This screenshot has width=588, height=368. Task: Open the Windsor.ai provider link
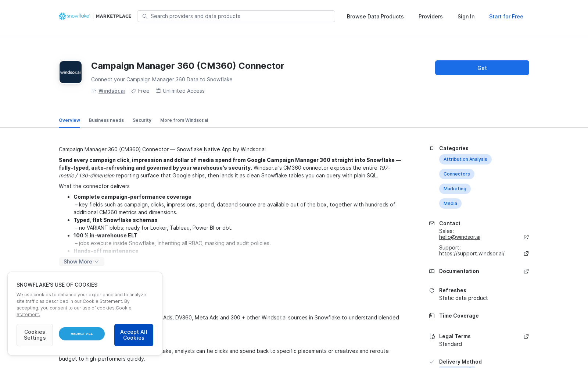click(112, 91)
